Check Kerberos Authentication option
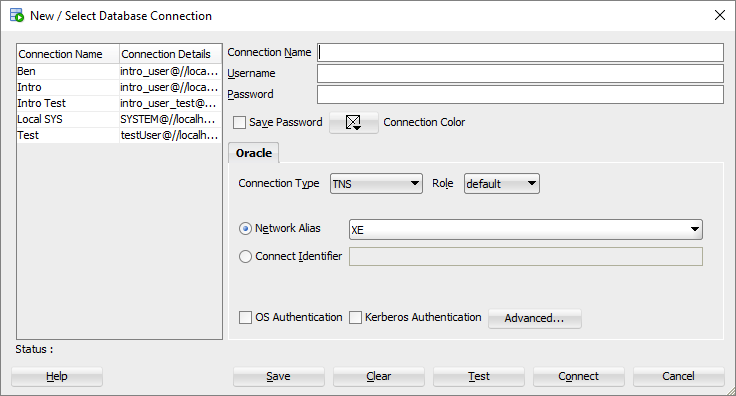The width and height of the screenshot is (736, 396). (x=355, y=318)
